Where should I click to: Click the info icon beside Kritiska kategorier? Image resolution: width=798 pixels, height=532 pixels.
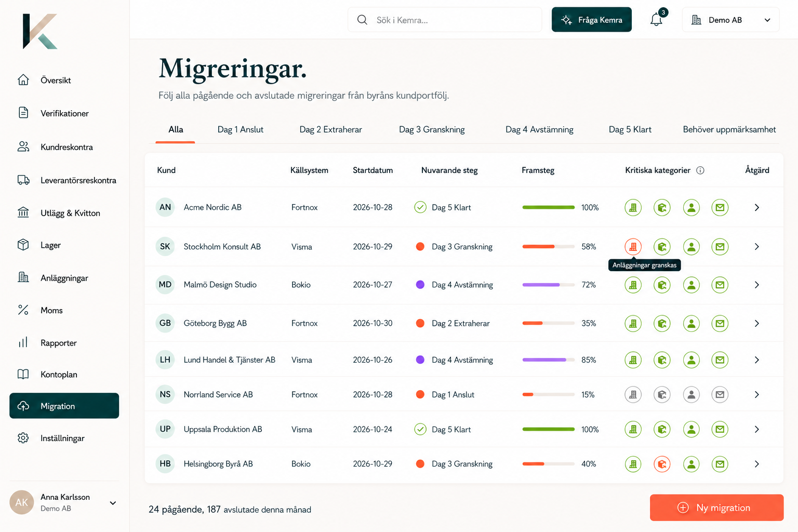point(700,170)
